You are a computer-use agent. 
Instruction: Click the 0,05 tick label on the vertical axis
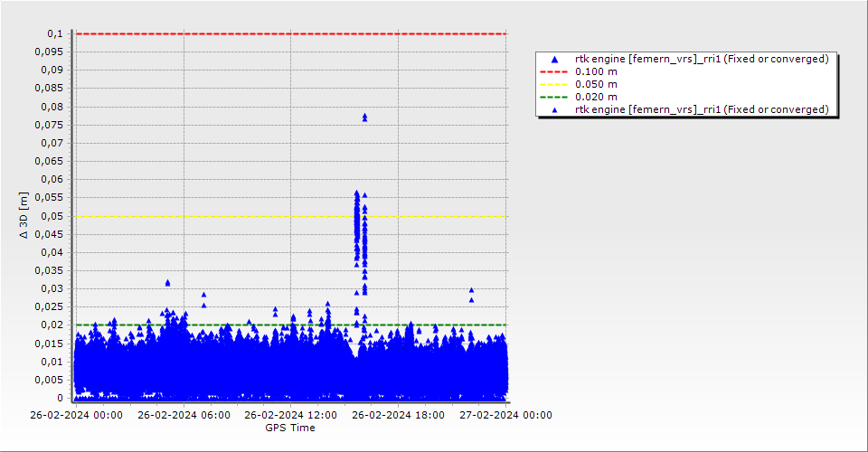tap(52, 216)
